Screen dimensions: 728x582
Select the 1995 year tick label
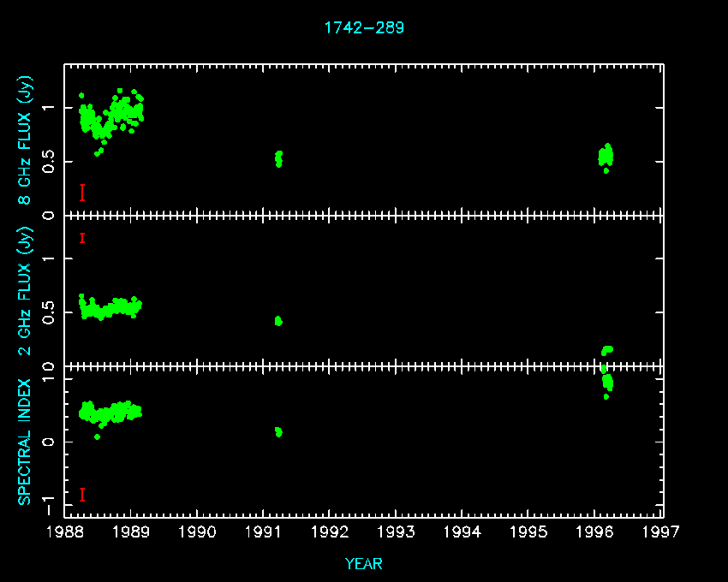coord(529,532)
